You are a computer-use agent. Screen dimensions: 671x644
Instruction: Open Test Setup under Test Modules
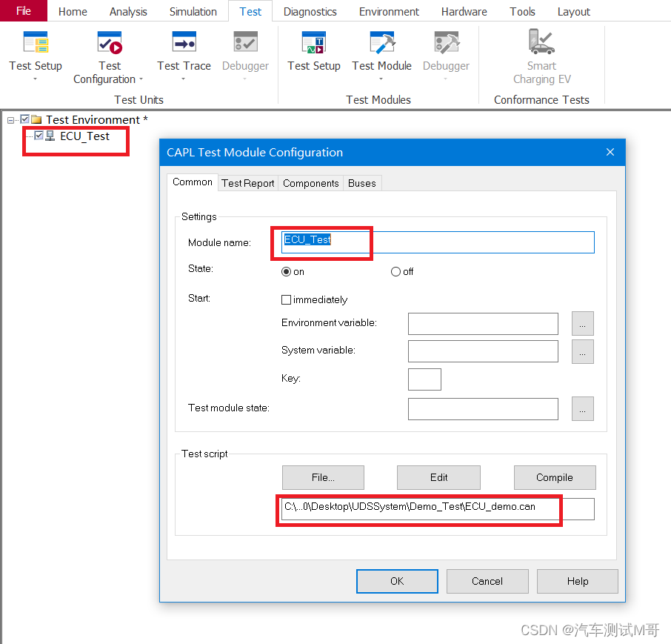[313, 42]
